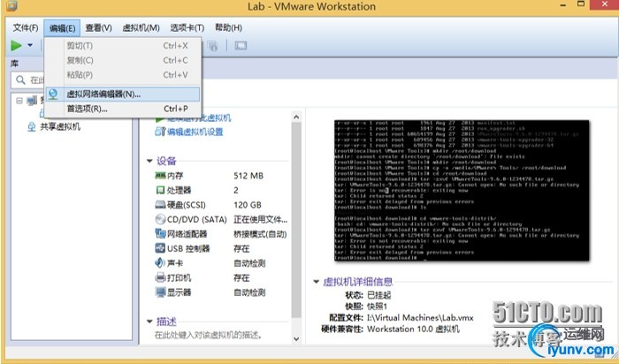Click the 编辑虚拟机设置 link
The width and height of the screenshot is (619, 364).
195,132
